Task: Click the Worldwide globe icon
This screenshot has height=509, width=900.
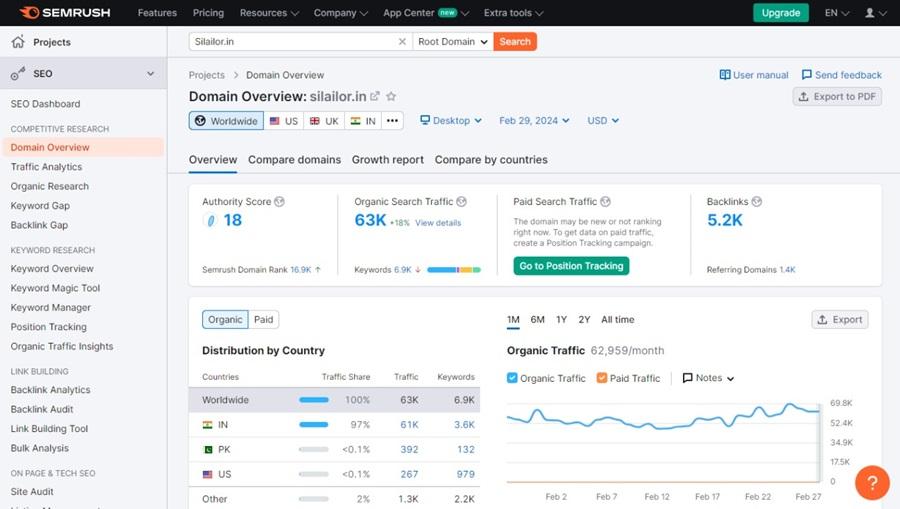Action: tap(200, 121)
